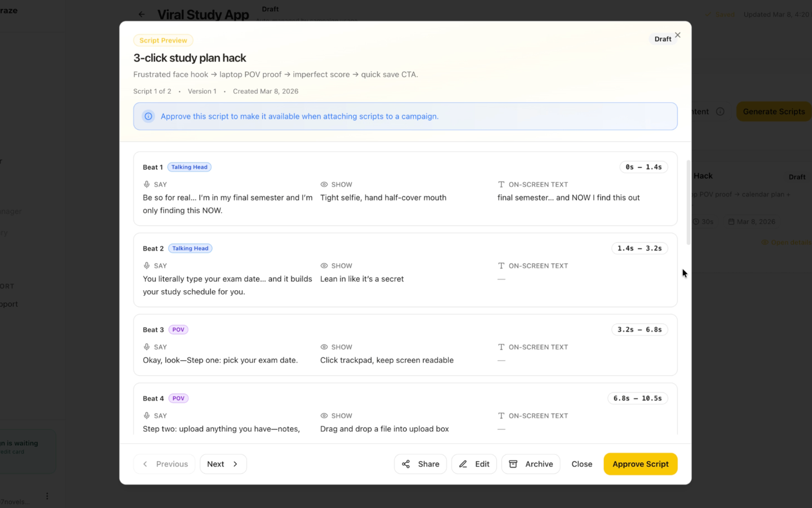Image resolution: width=812 pixels, height=508 pixels.
Task: Select the pencil icon on the Edit button
Action: [x=462, y=463]
